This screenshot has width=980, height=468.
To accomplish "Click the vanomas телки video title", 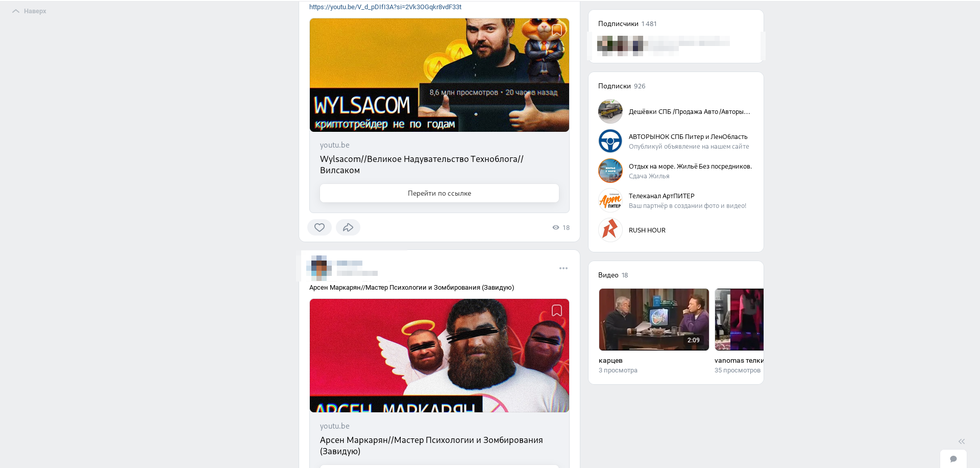I will tap(739, 361).
